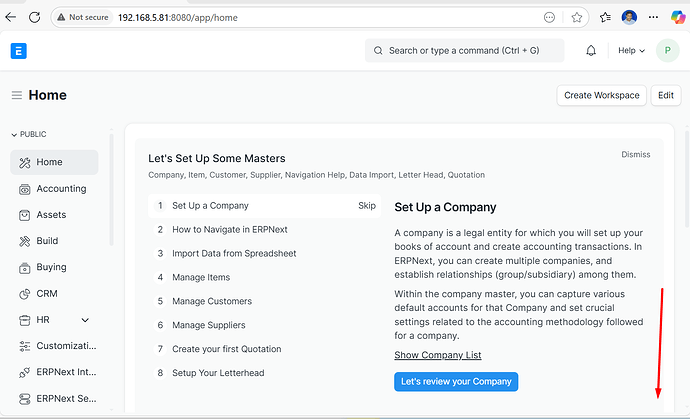The height and width of the screenshot is (419, 690).
Task: Click the ERPNext logo icon
Action: click(x=18, y=51)
